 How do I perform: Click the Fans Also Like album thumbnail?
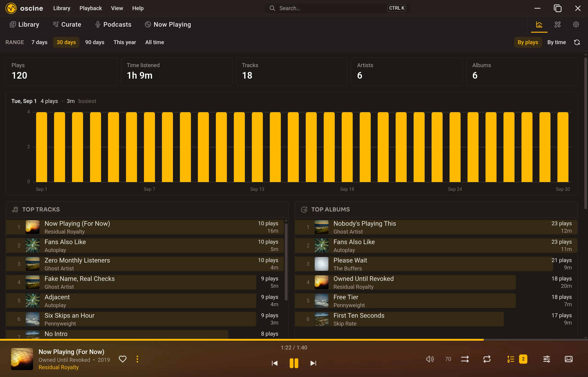[321, 246]
